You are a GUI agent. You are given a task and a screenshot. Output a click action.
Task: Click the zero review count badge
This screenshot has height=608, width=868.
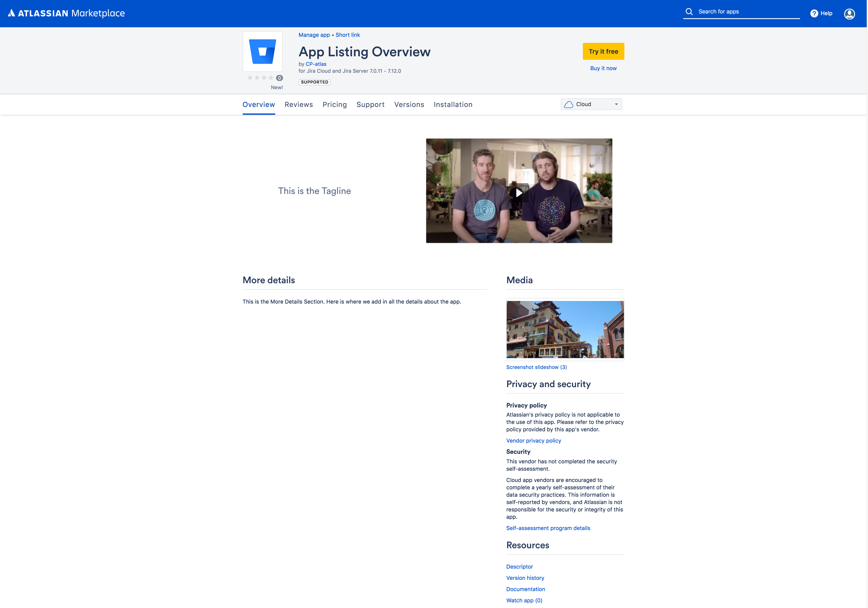point(279,78)
